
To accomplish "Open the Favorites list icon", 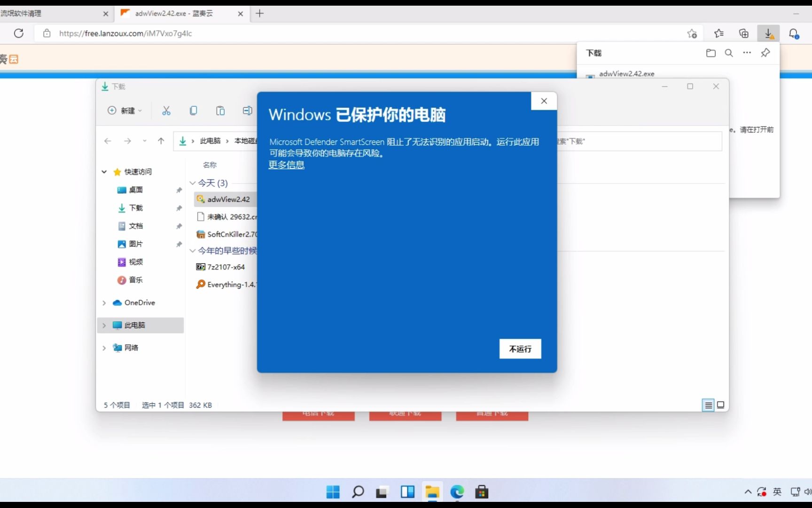I will pyautogui.click(x=719, y=33).
